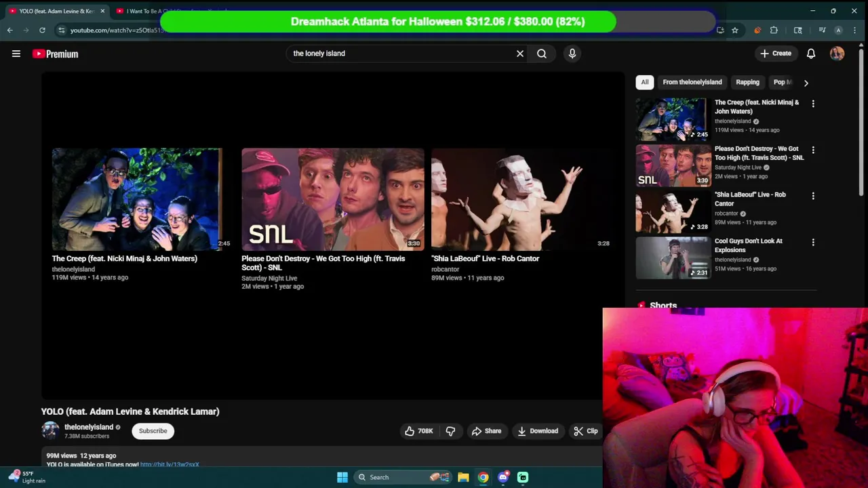
Task: Subscribe to thelonelyisland channel
Action: [153, 431]
